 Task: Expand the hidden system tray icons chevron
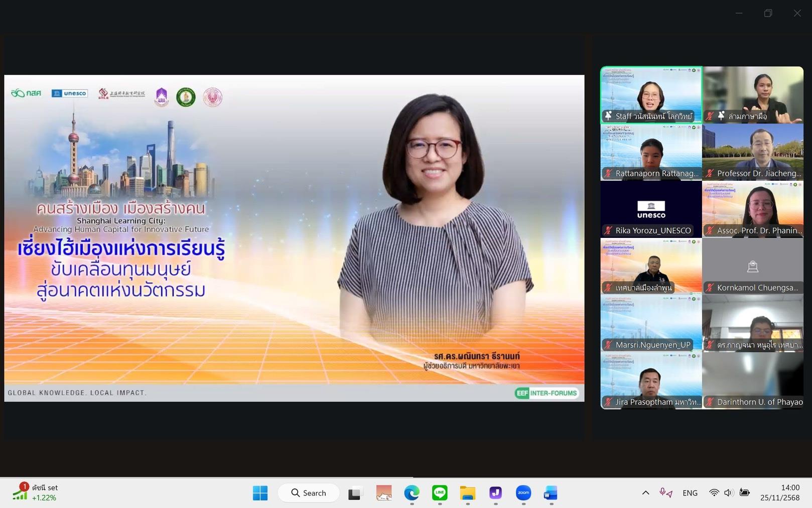pyautogui.click(x=645, y=493)
